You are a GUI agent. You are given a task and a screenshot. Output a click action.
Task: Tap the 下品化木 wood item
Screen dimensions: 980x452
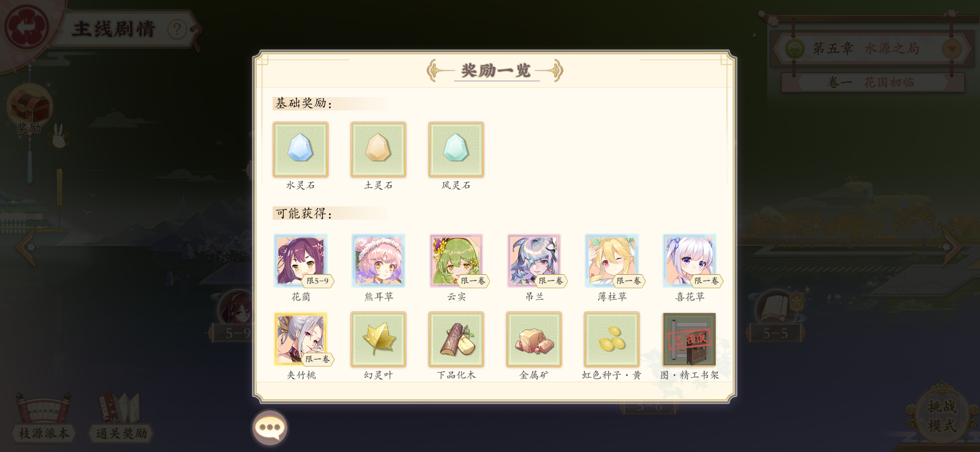click(456, 339)
